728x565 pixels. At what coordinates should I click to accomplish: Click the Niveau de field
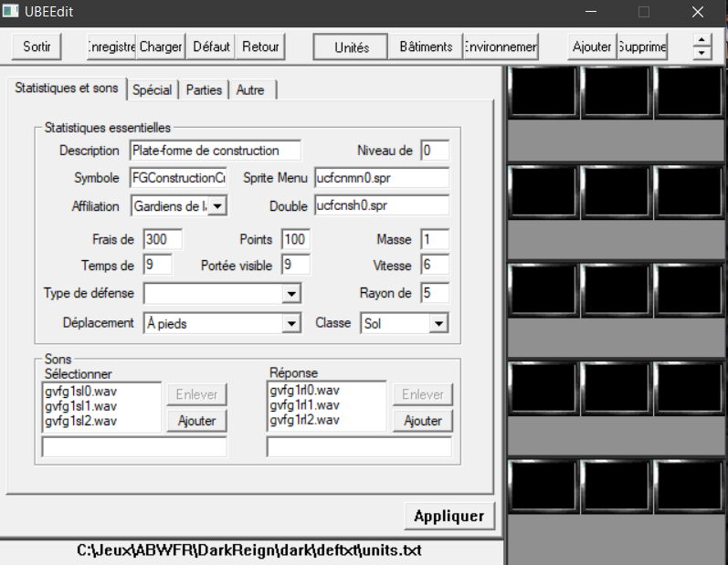tap(435, 151)
